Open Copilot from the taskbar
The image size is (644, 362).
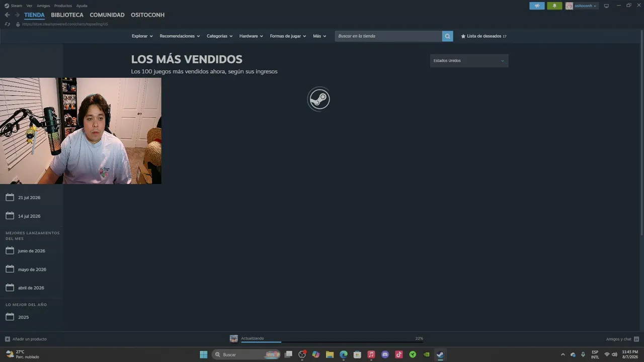click(316, 354)
